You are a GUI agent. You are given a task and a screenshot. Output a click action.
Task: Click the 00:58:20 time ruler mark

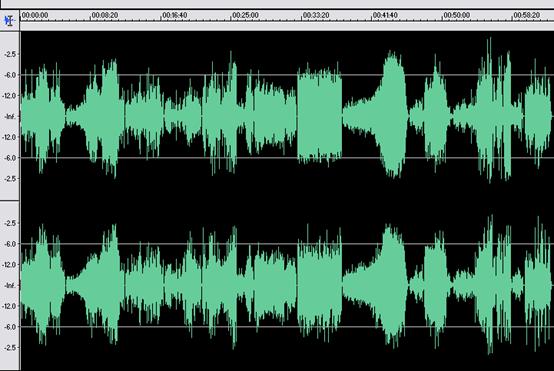point(526,15)
